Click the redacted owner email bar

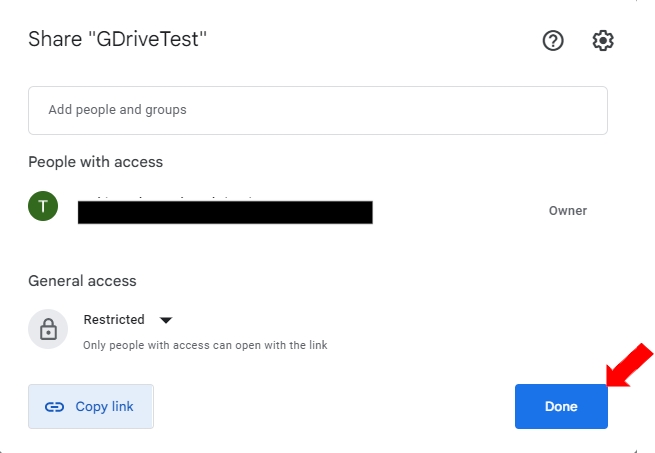(225, 212)
